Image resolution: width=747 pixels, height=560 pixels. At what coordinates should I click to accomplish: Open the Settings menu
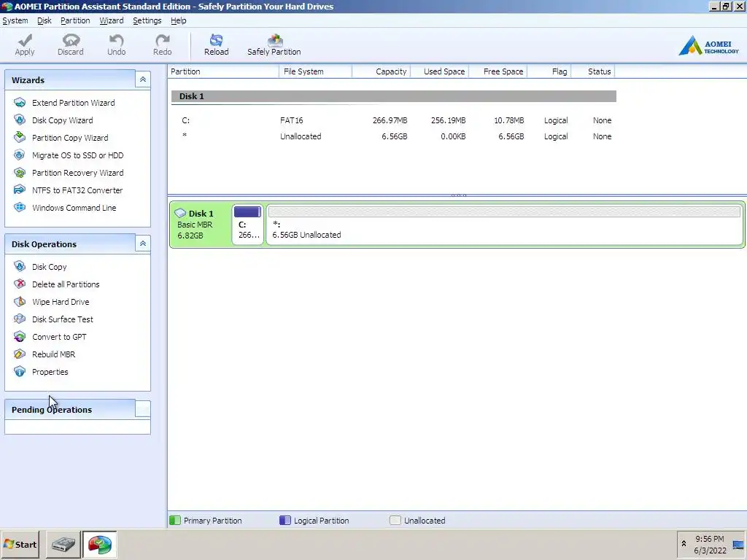(147, 20)
